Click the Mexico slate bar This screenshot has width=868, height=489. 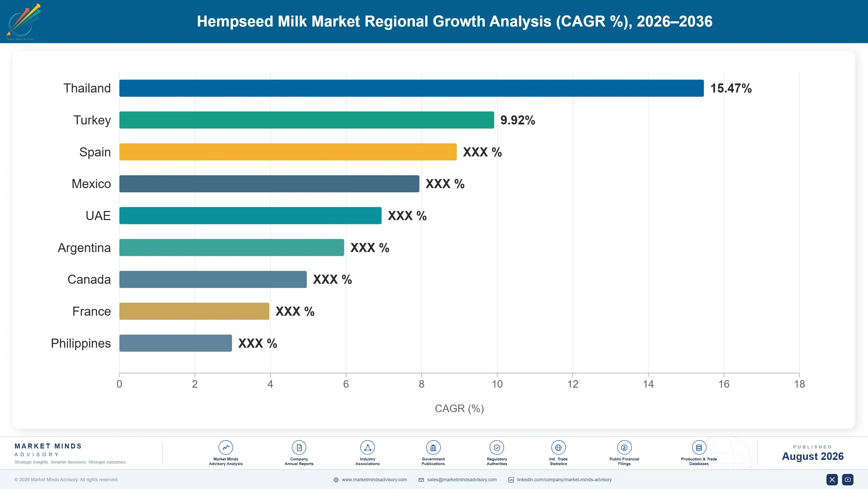[269, 184]
